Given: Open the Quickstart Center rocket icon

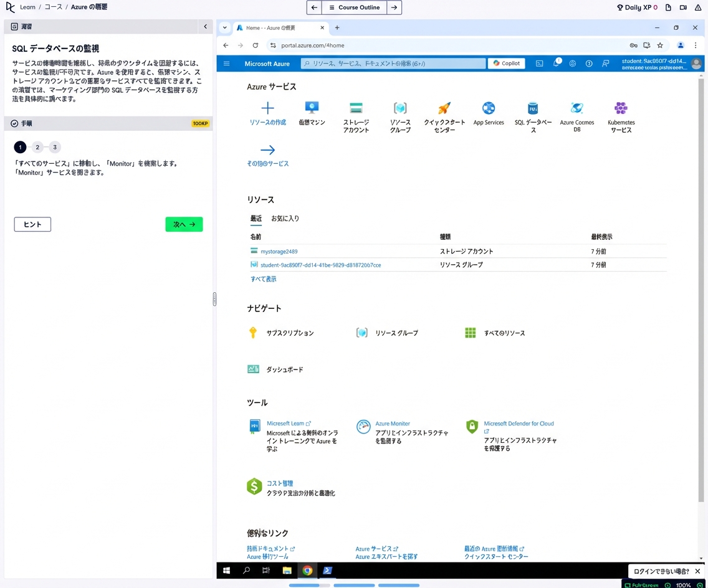Looking at the screenshot, I should (444, 108).
